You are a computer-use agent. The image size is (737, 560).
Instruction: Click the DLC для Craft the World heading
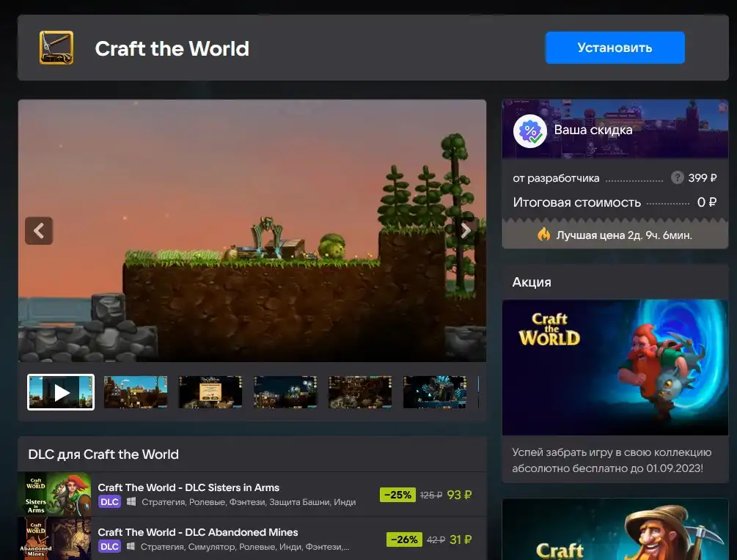pyautogui.click(x=103, y=454)
